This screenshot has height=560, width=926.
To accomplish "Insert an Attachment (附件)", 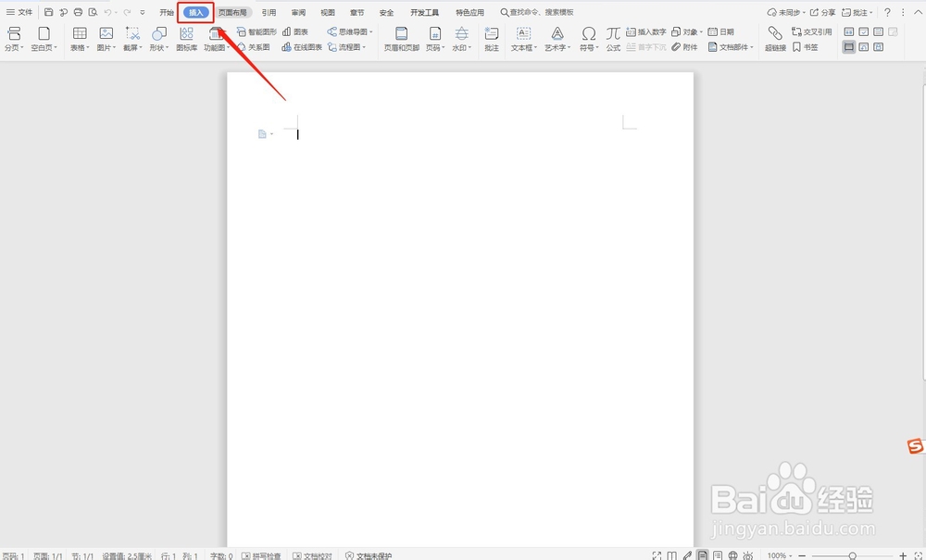I will (x=684, y=47).
